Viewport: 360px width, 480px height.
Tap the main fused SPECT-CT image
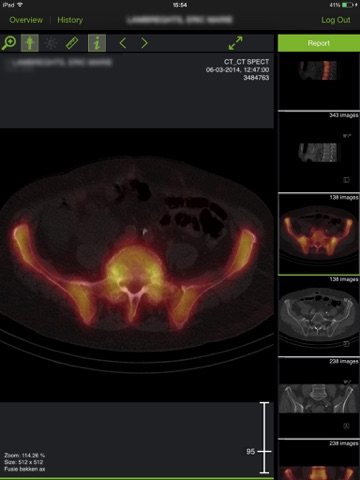coord(137,265)
